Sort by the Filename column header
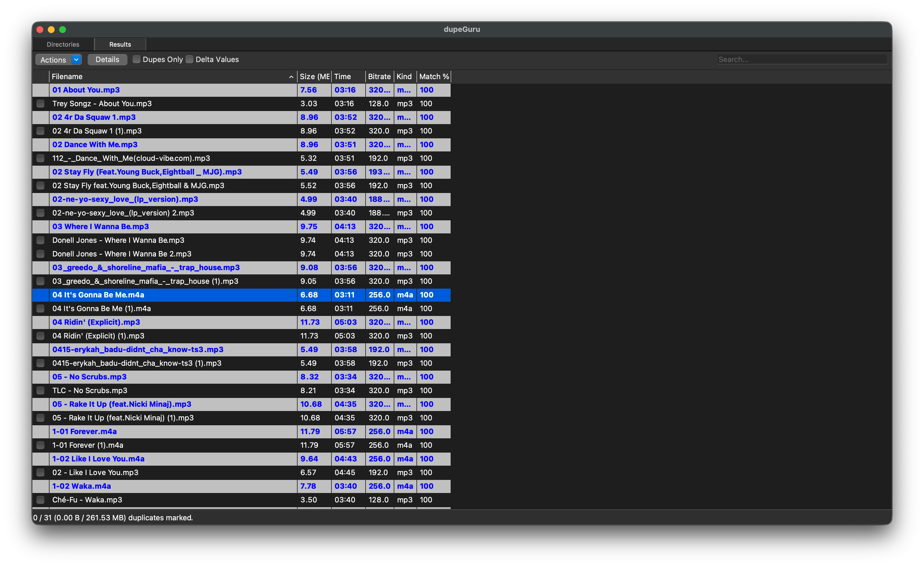This screenshot has width=924, height=567. pyautogui.click(x=172, y=77)
